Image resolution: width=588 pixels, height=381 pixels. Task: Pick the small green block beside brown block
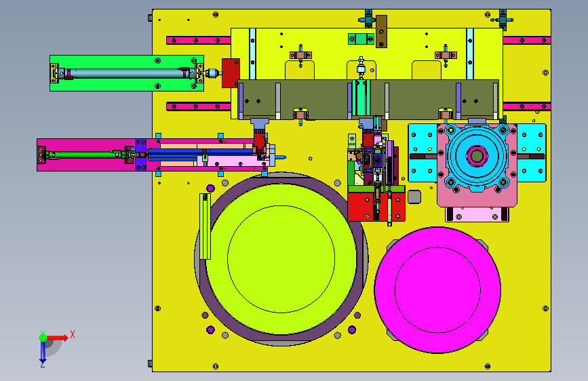click(361, 39)
